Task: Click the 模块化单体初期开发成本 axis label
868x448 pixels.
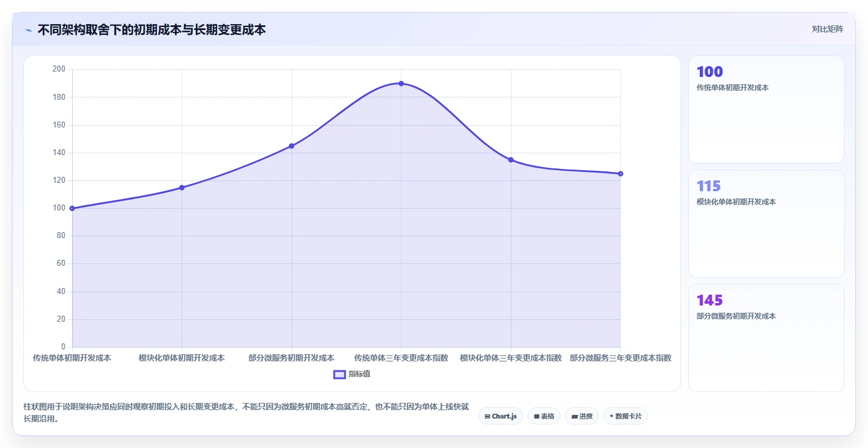Action: coord(182,358)
